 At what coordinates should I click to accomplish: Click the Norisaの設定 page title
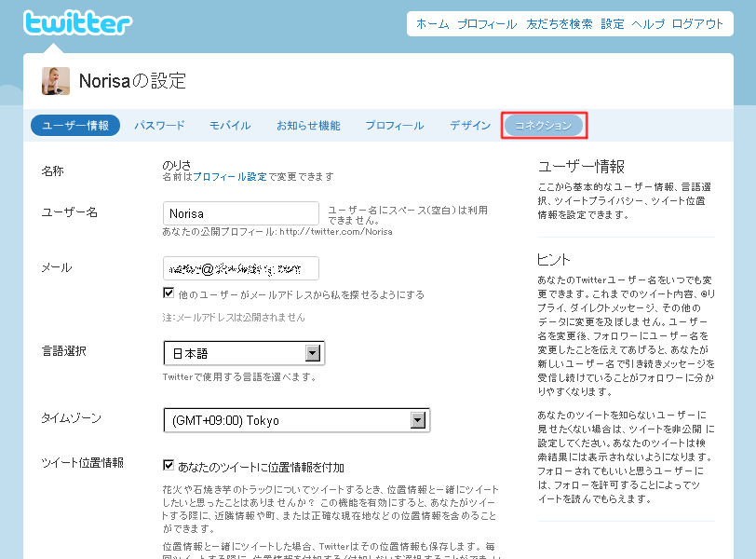click(x=132, y=81)
